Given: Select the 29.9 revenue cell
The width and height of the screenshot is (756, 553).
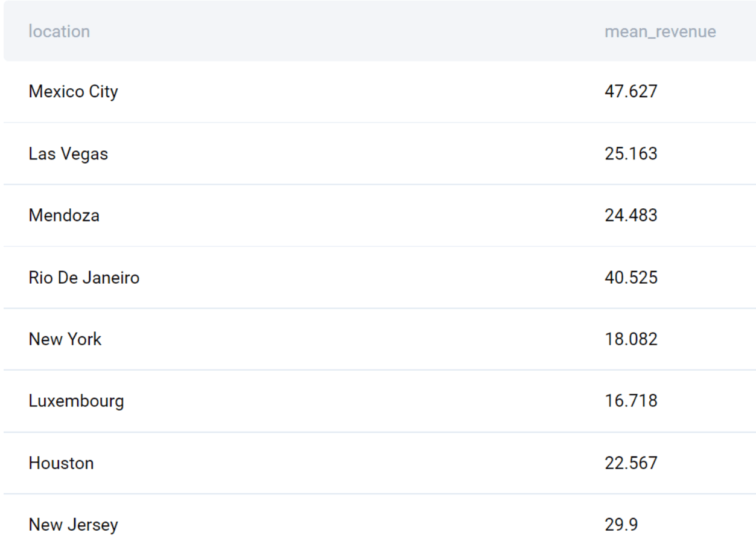Looking at the screenshot, I should (621, 525).
